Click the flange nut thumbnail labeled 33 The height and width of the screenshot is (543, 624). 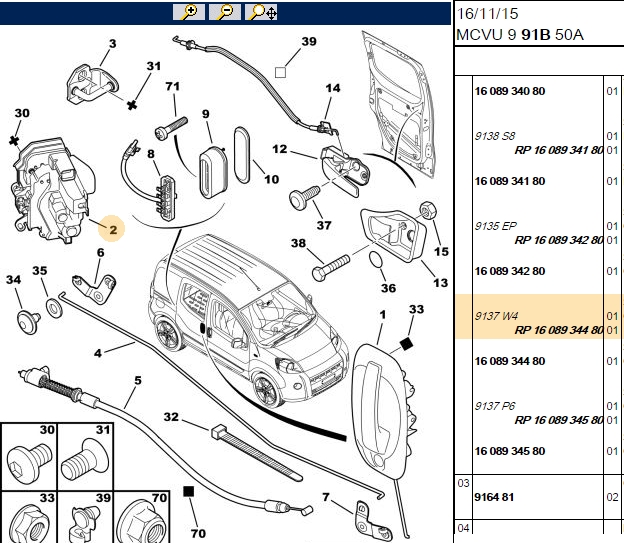29,518
